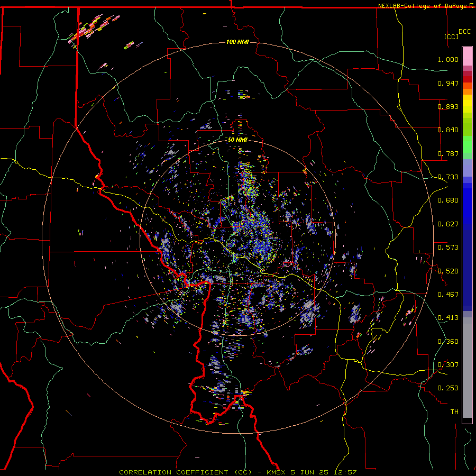The height and width of the screenshot is (476, 476).
Task: Click the 0.253 legend value
Action: [x=448, y=388]
